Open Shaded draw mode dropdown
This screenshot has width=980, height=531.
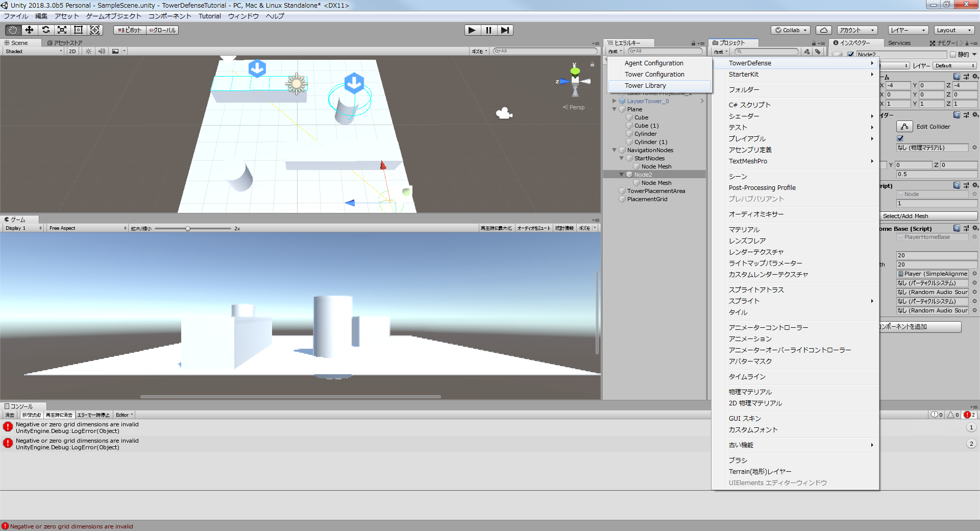click(34, 51)
